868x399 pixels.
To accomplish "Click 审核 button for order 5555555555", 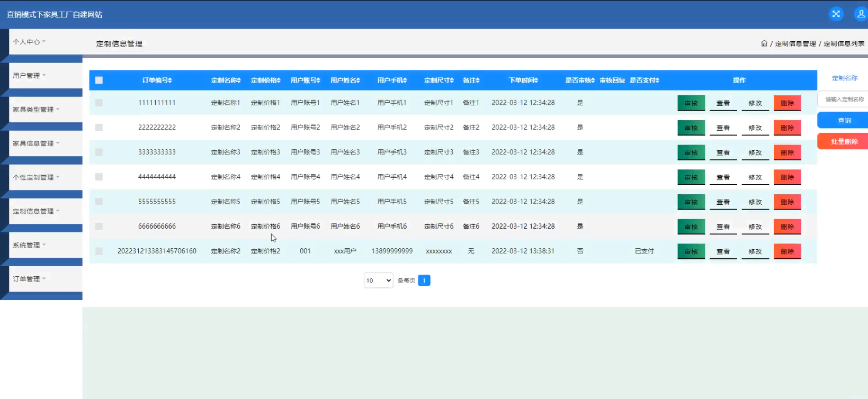I will click(691, 202).
